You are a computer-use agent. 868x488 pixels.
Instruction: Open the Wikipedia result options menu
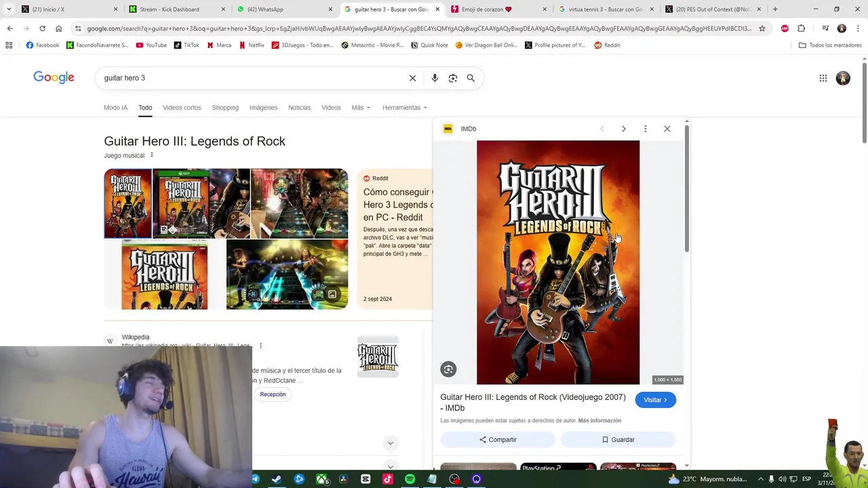coord(260,346)
